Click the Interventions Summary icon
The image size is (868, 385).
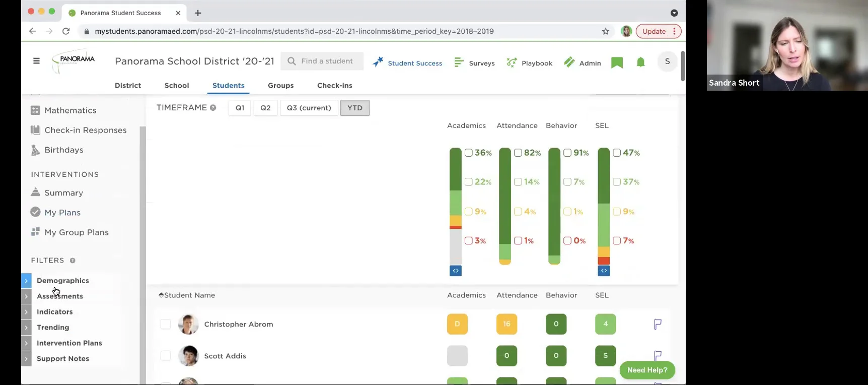tap(35, 192)
